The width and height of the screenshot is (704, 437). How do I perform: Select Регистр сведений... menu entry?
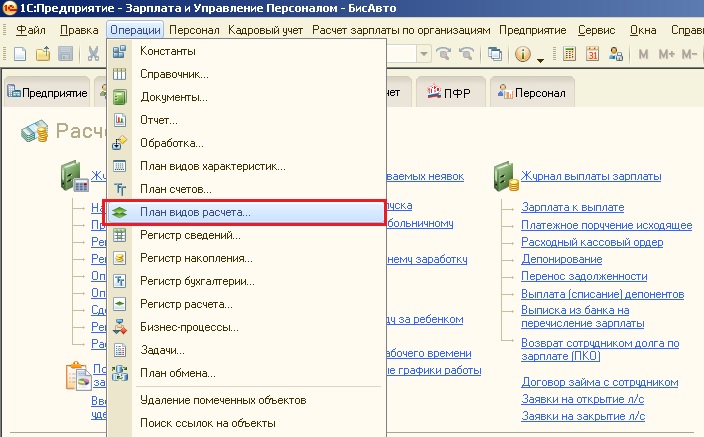click(x=246, y=235)
